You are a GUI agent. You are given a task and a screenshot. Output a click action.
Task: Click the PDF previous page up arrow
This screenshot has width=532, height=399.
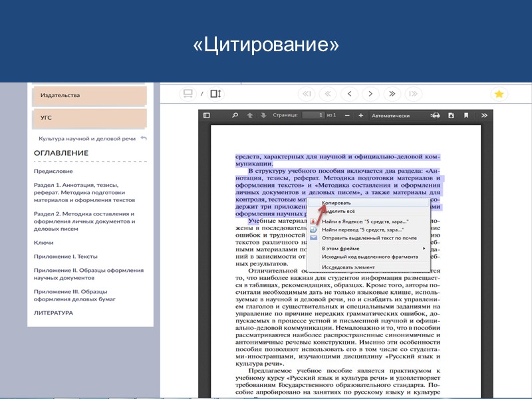(250, 115)
